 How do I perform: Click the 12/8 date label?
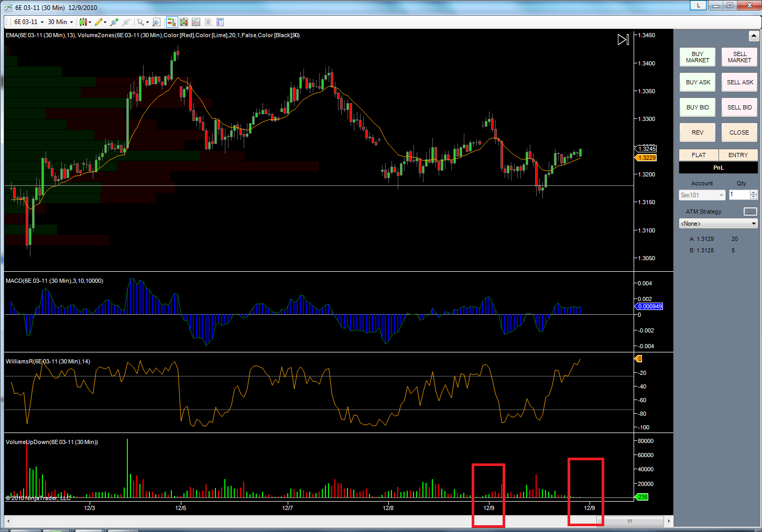pyautogui.click(x=388, y=508)
